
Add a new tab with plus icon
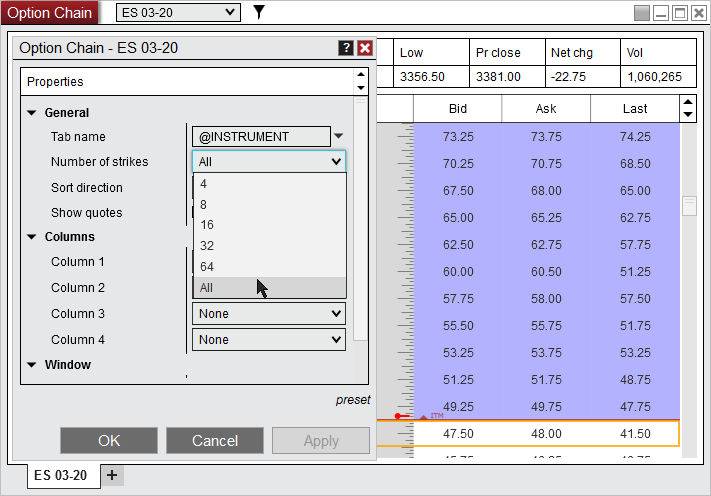[112, 475]
